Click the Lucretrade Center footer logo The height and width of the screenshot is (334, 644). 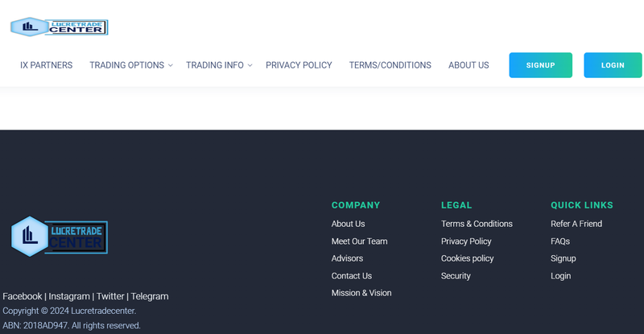[x=59, y=237]
